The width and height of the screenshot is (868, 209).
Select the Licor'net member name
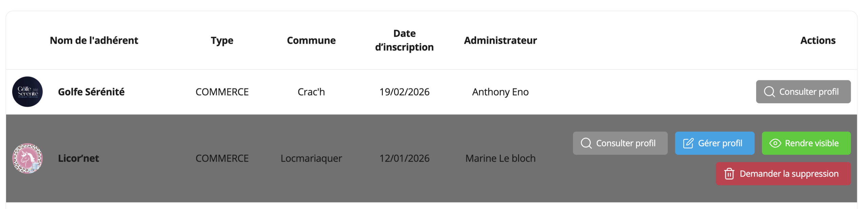coord(78,158)
